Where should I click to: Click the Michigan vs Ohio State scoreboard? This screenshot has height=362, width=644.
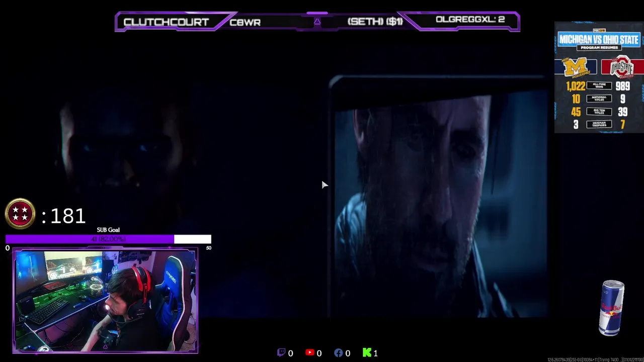pyautogui.click(x=599, y=77)
